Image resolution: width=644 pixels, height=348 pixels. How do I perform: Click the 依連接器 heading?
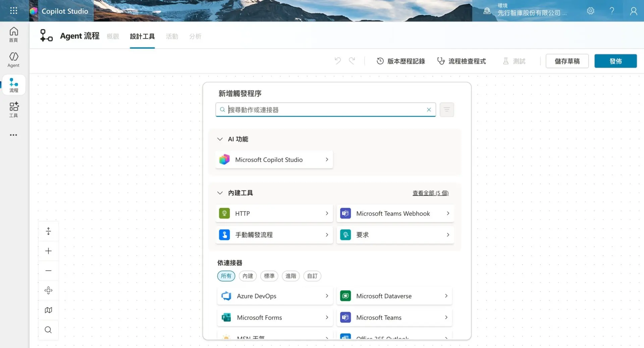pyautogui.click(x=230, y=263)
